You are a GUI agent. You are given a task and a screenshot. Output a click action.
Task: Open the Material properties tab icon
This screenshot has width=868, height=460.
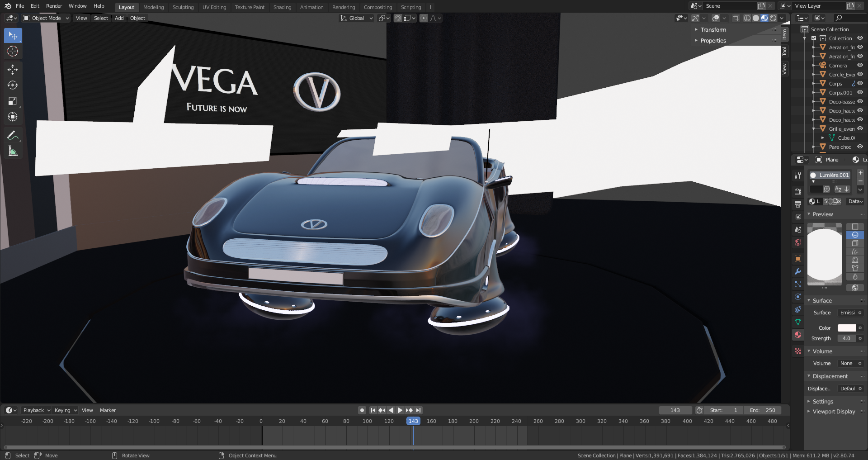tap(798, 335)
